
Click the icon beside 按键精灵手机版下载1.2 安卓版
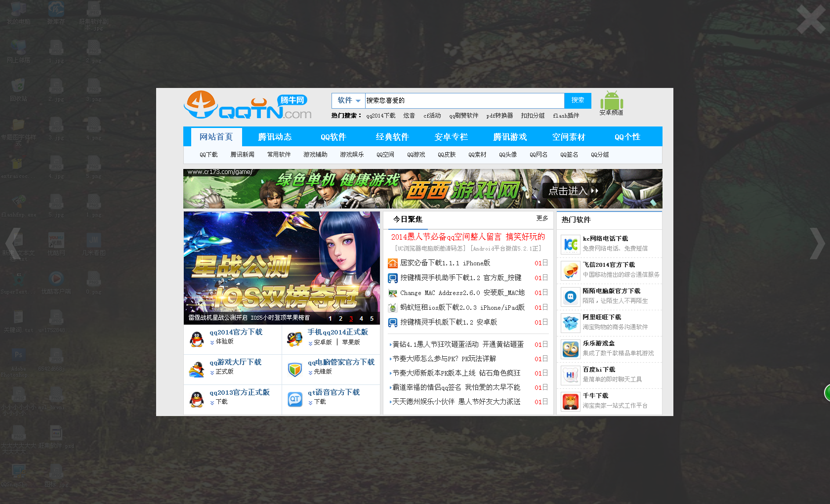(393, 323)
